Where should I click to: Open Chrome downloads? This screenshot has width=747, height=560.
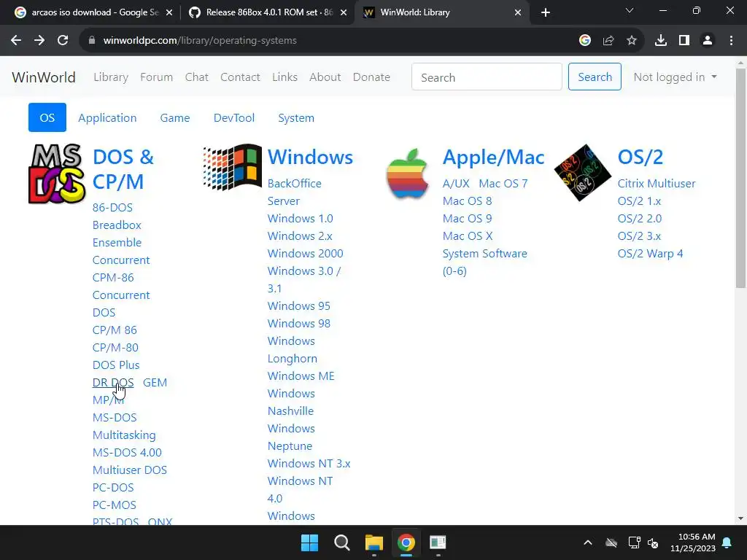point(661,41)
